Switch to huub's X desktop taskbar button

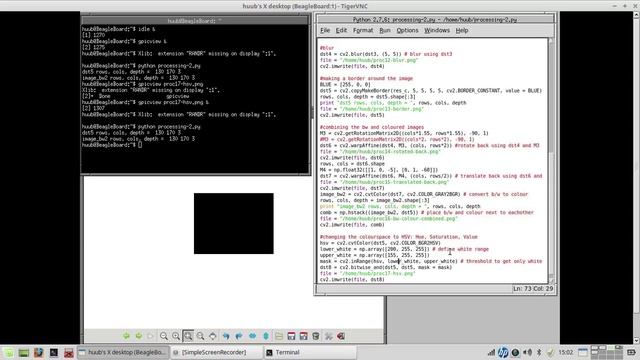123,352
